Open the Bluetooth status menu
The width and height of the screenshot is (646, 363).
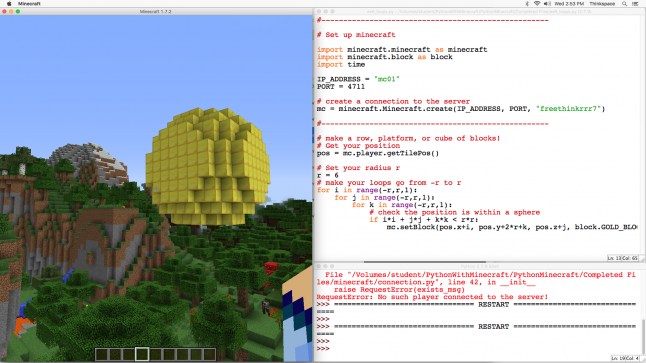click(527, 4)
